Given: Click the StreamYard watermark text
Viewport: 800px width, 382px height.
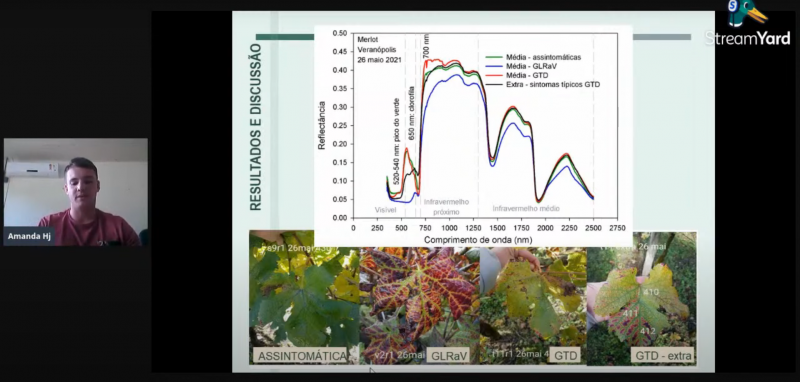Looking at the screenshot, I should pyautogui.click(x=748, y=38).
